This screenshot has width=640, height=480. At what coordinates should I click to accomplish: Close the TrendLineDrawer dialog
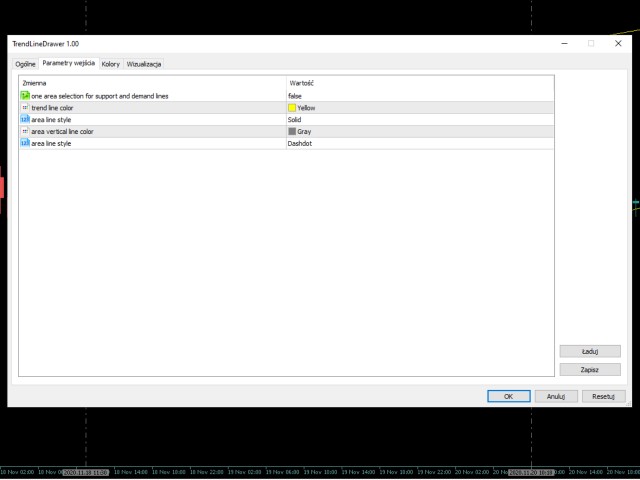point(618,43)
